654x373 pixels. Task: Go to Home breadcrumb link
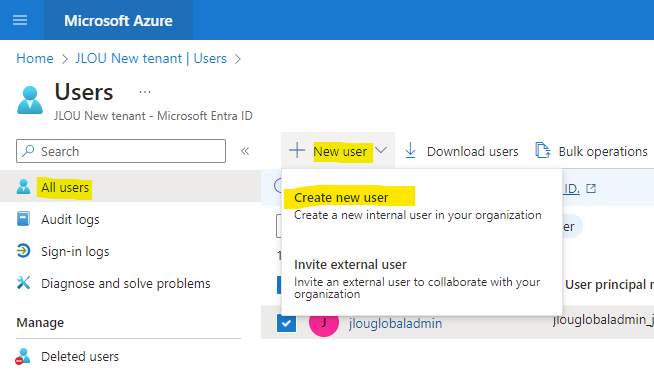(35, 58)
